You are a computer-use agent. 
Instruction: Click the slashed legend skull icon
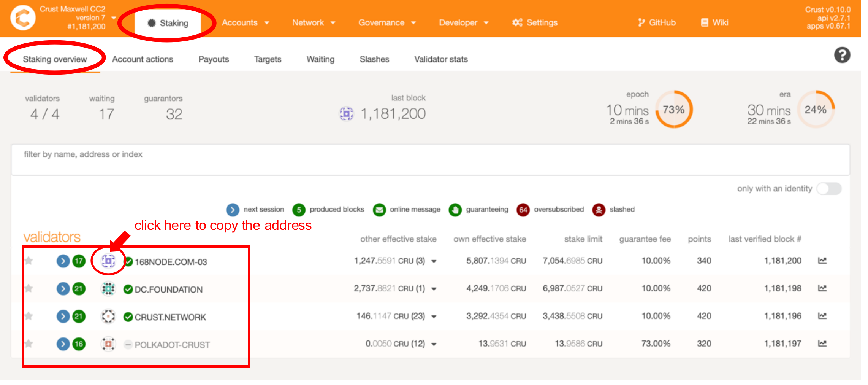coord(599,210)
